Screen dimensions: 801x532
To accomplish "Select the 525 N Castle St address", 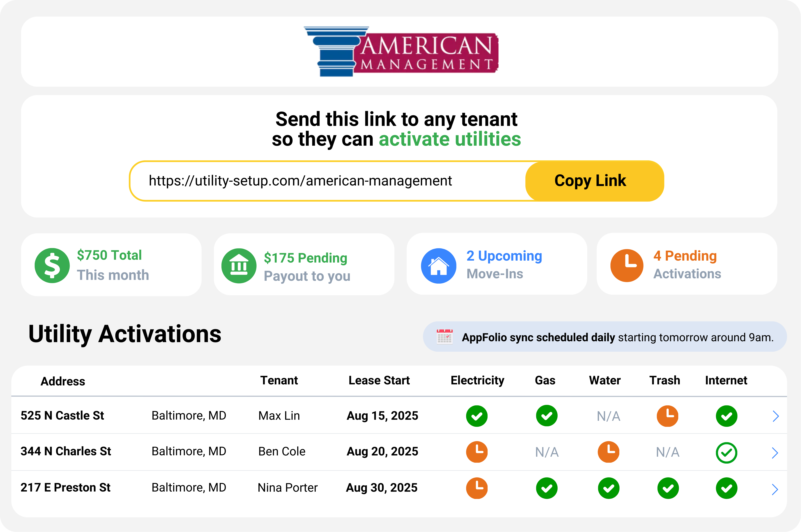I will click(62, 416).
